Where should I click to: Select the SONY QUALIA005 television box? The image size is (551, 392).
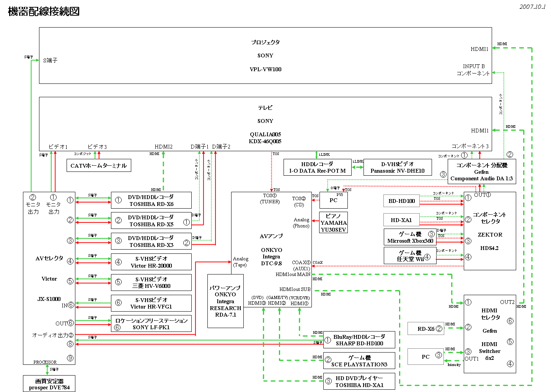[265, 124]
